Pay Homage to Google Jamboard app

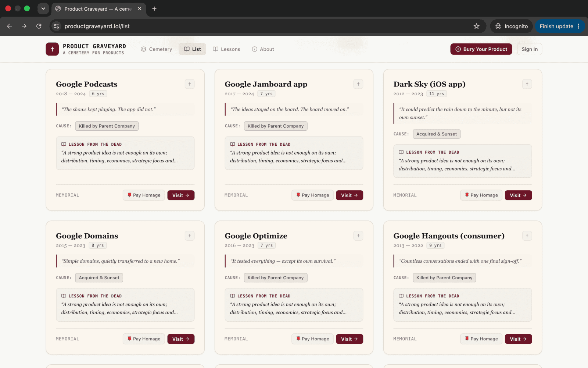pos(313,195)
